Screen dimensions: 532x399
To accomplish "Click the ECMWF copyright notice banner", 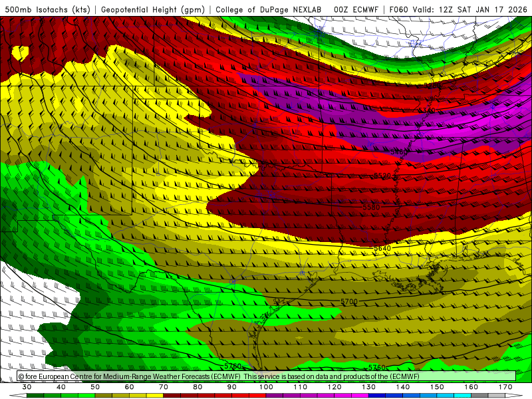I will pos(267,376).
